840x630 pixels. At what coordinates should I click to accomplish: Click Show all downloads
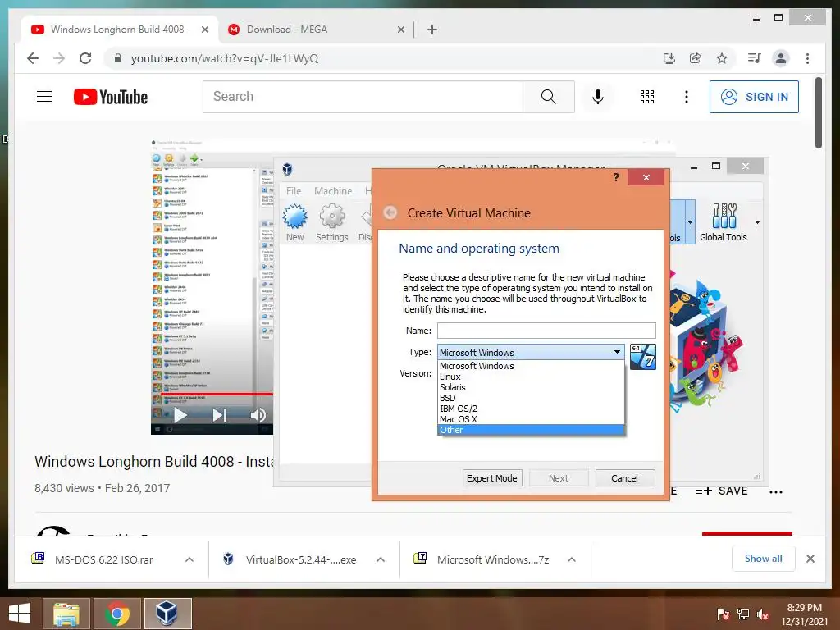(x=764, y=558)
